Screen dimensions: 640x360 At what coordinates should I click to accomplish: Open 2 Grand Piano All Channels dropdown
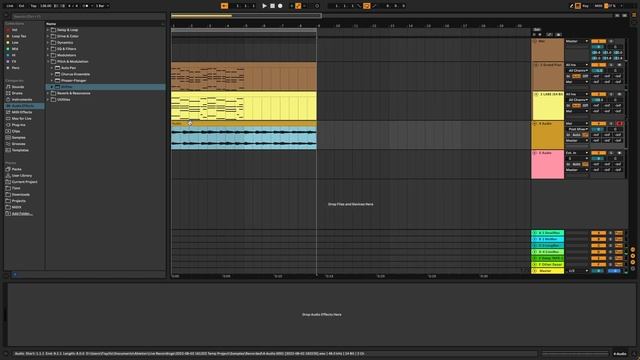(x=577, y=71)
